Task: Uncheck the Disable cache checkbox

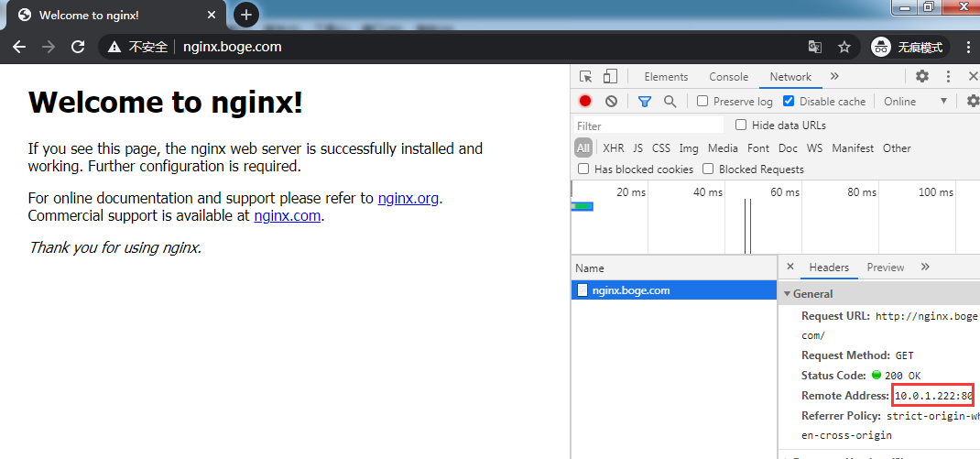Action: pyautogui.click(x=789, y=101)
